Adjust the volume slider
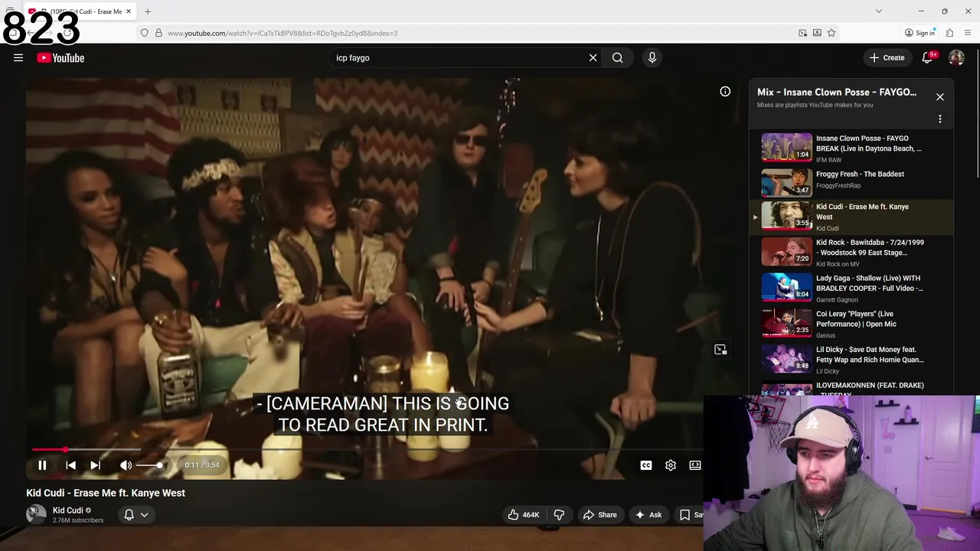 (151, 465)
